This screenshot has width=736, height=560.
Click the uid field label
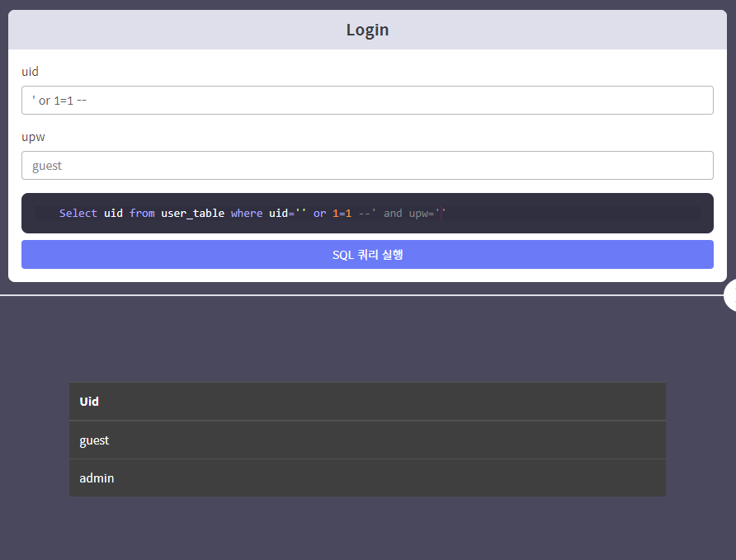30,72
